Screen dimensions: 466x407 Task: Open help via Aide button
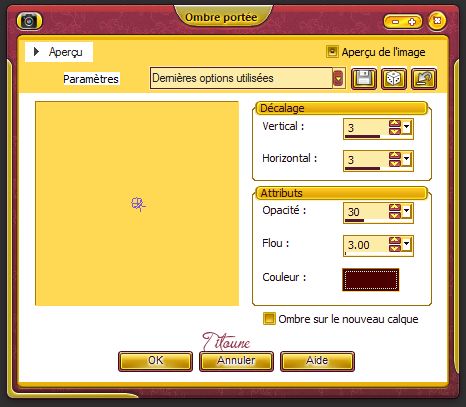[x=317, y=361]
